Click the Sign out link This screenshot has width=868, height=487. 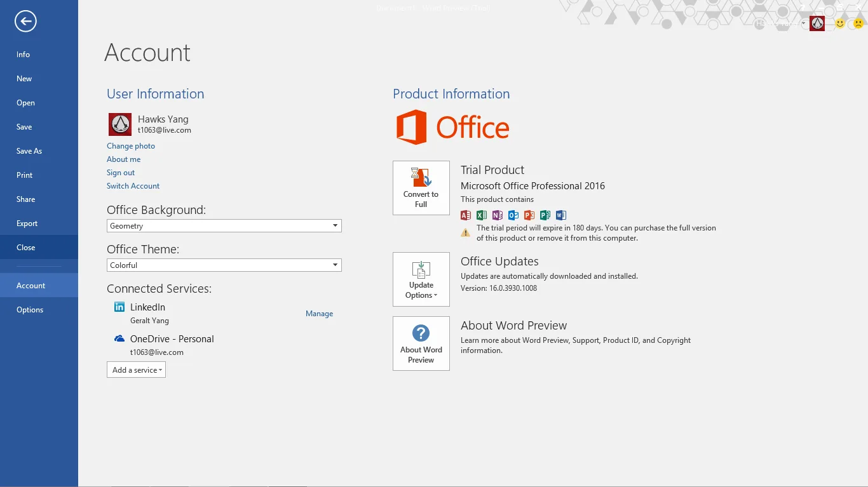(121, 173)
